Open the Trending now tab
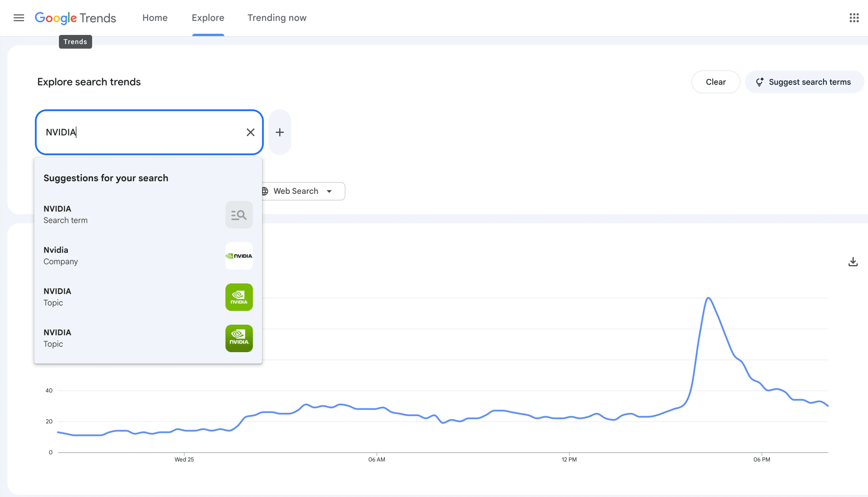Screen dimensions: 868x497 pos(277,18)
